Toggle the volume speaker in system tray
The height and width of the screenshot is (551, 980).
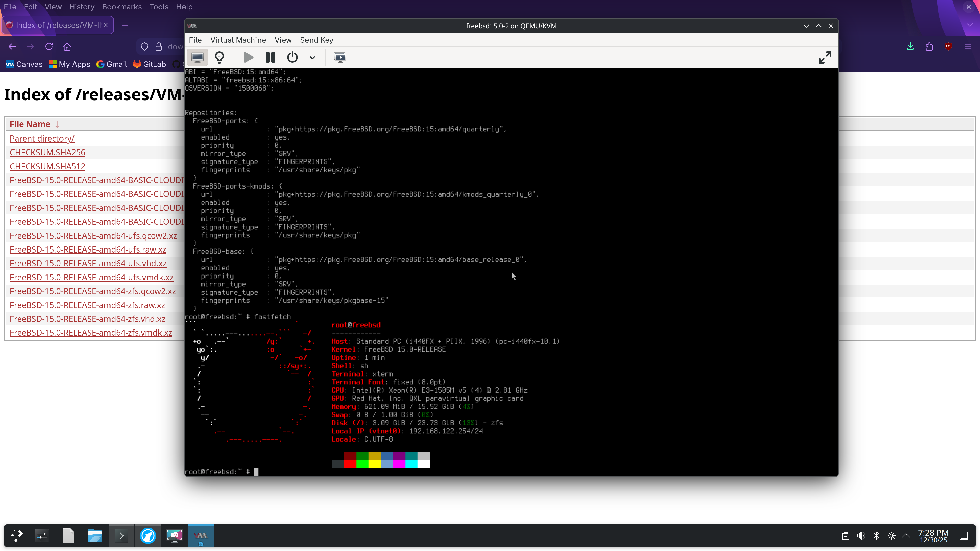click(x=861, y=536)
